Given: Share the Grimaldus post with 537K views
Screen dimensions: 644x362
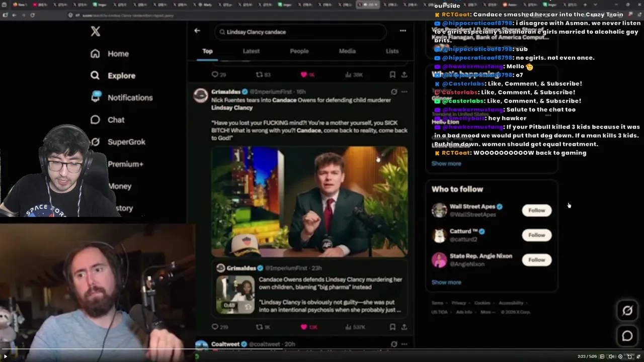Looking at the screenshot, I should pos(404,327).
